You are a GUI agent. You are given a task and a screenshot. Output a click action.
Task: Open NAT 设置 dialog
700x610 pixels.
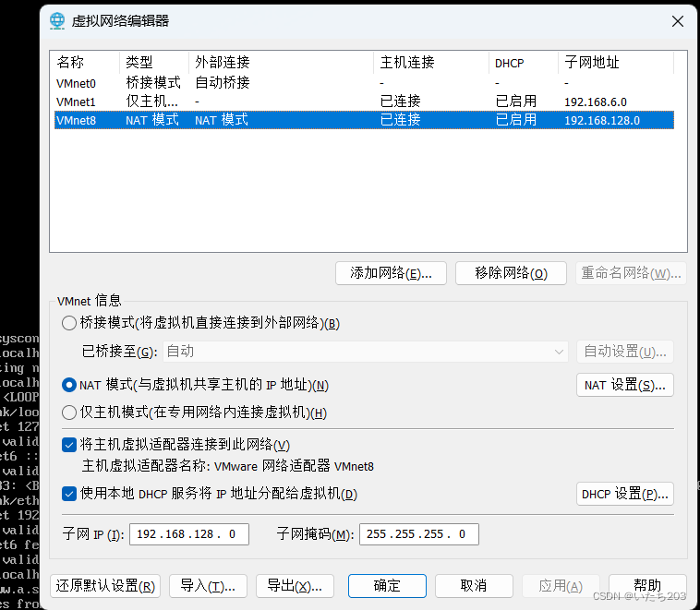point(624,385)
